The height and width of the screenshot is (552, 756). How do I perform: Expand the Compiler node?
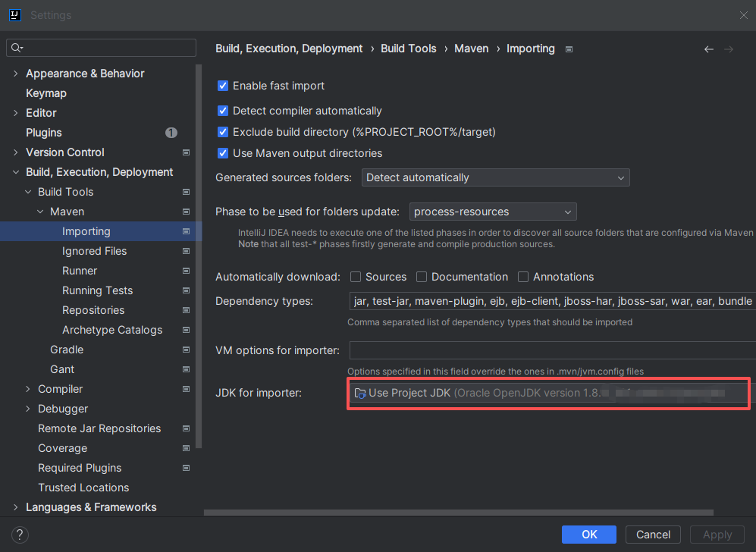28,389
